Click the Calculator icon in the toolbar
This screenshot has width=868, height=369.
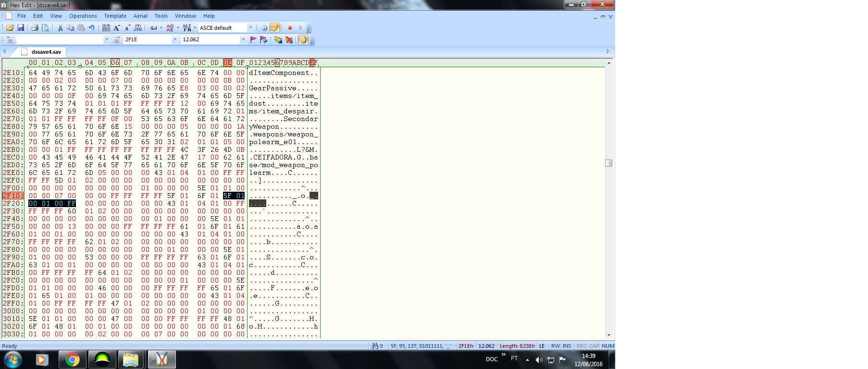106,28
